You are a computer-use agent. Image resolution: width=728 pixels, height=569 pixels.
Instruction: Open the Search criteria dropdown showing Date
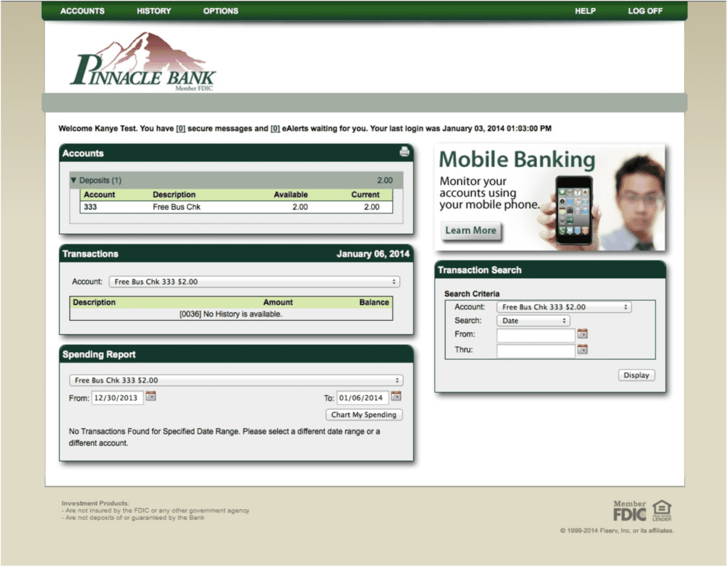pyautogui.click(x=533, y=320)
